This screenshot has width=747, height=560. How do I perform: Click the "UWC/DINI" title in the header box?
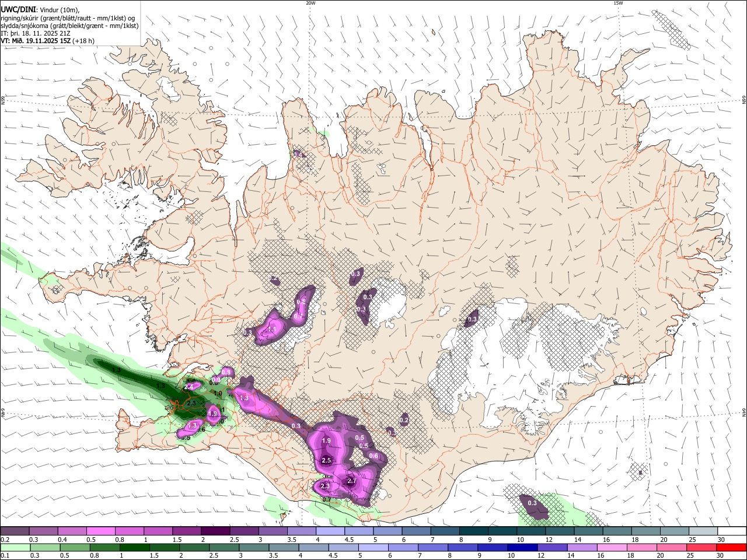18,9
